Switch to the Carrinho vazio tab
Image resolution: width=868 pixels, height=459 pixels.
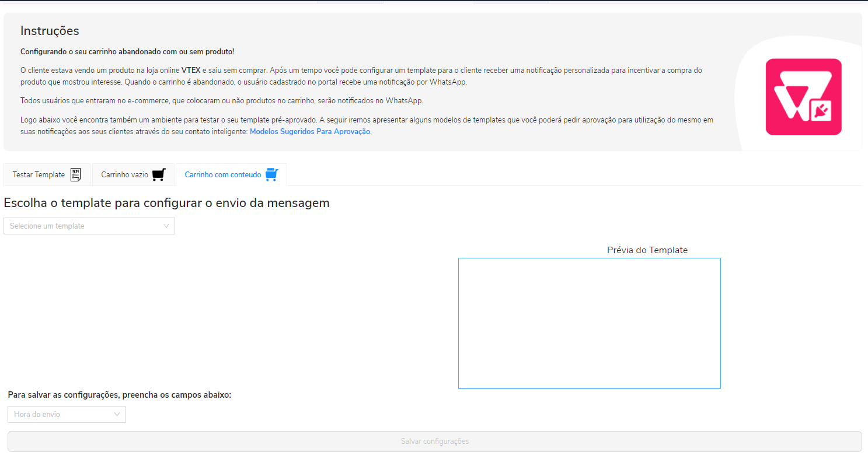coord(133,174)
